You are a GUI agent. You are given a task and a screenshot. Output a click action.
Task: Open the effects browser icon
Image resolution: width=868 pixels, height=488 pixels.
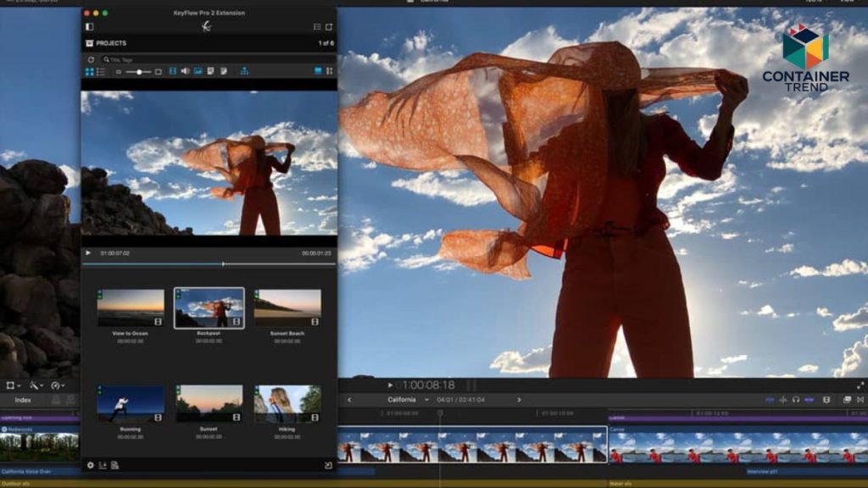847,400
